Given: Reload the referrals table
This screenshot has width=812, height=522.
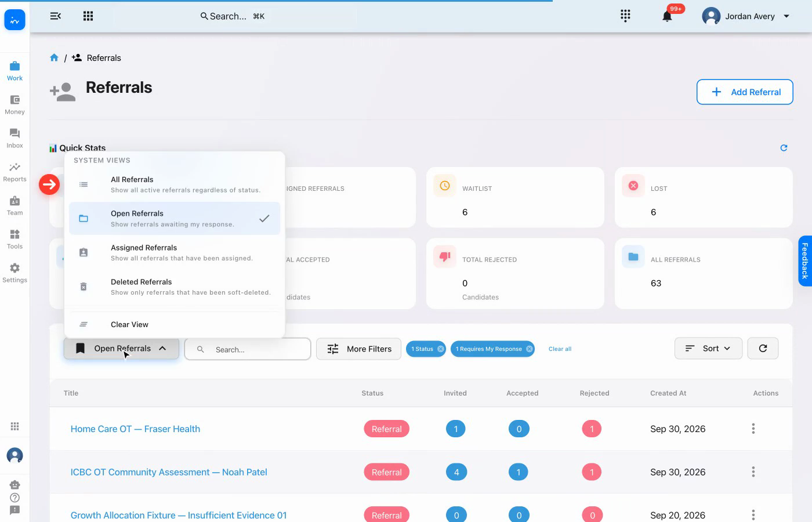Looking at the screenshot, I should (x=763, y=349).
